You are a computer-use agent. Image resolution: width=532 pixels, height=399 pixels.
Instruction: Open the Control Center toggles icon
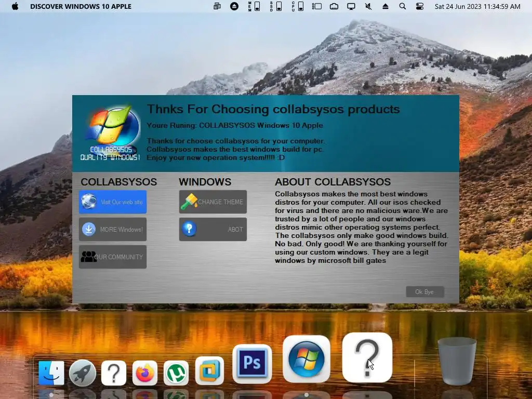pyautogui.click(x=420, y=6)
